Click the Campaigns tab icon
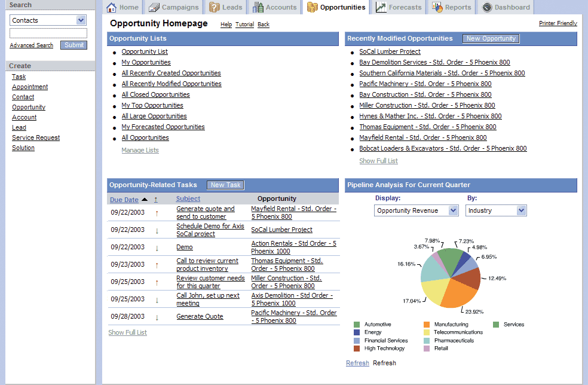The width and height of the screenshot is (588, 385). coord(154,7)
